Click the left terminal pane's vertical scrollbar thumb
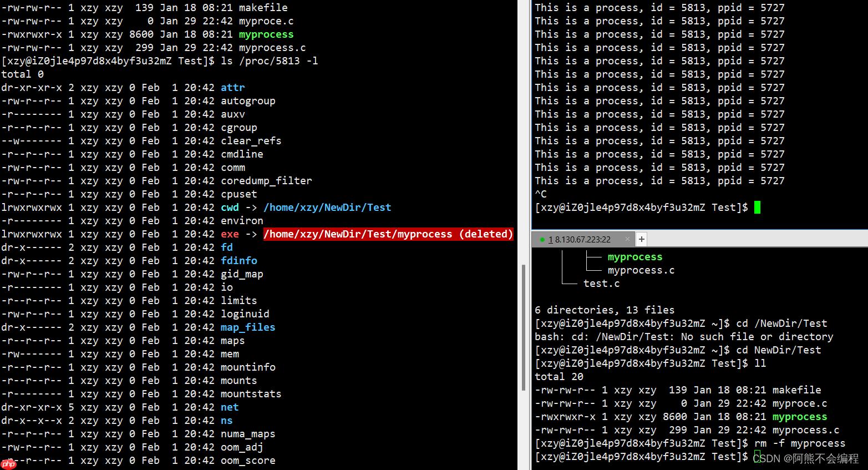This screenshot has height=470, width=868. click(523, 327)
